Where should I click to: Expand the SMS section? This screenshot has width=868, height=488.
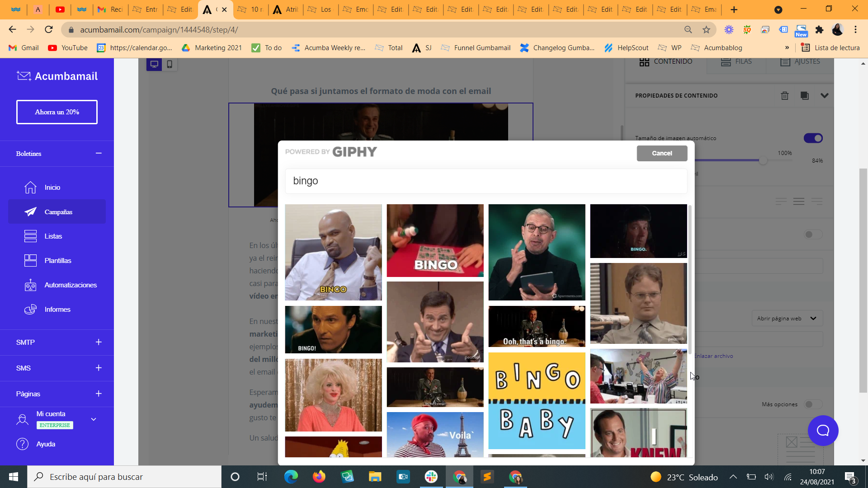click(x=99, y=368)
